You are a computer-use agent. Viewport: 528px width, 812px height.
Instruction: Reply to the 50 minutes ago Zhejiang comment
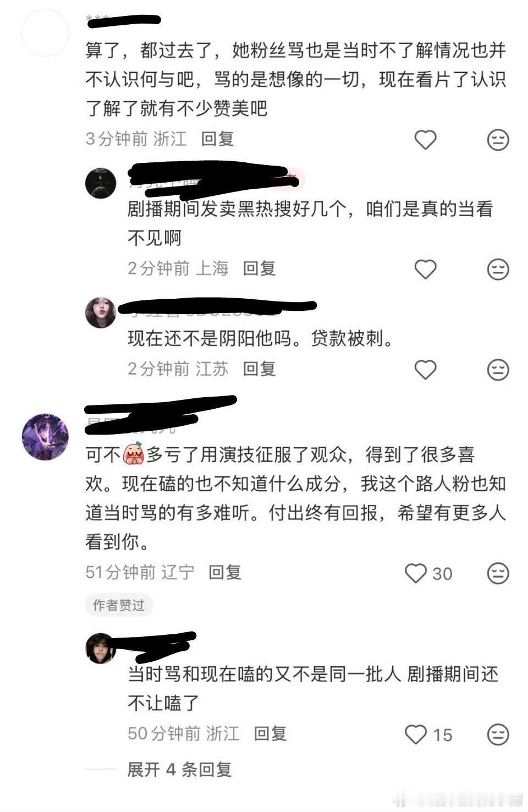(x=270, y=733)
